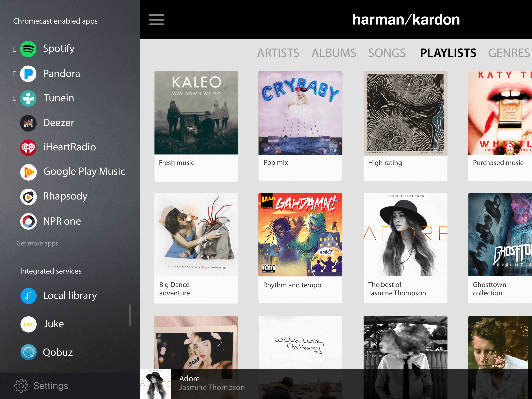Click the small box beside Spotify
Screen dimensions: 532x399
(x=15, y=49)
